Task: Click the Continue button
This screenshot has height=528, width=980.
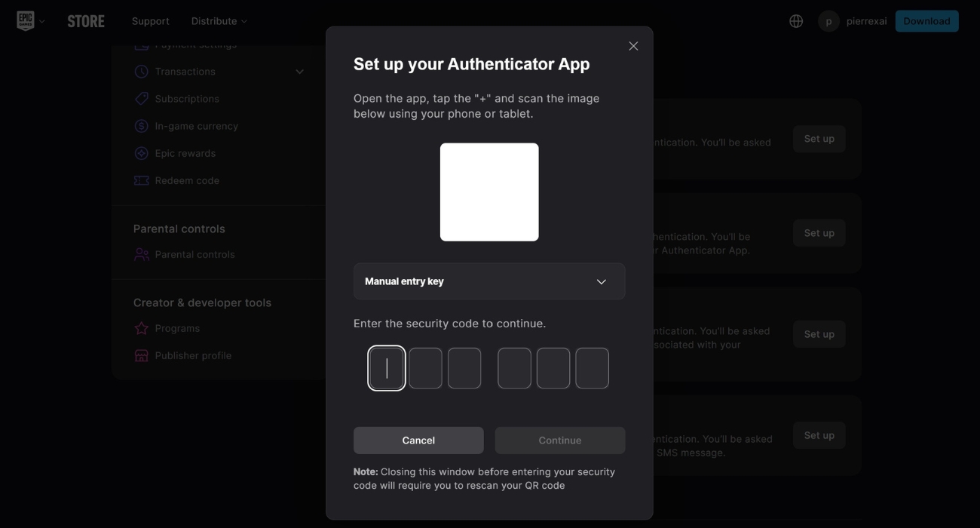Action: [x=560, y=441]
